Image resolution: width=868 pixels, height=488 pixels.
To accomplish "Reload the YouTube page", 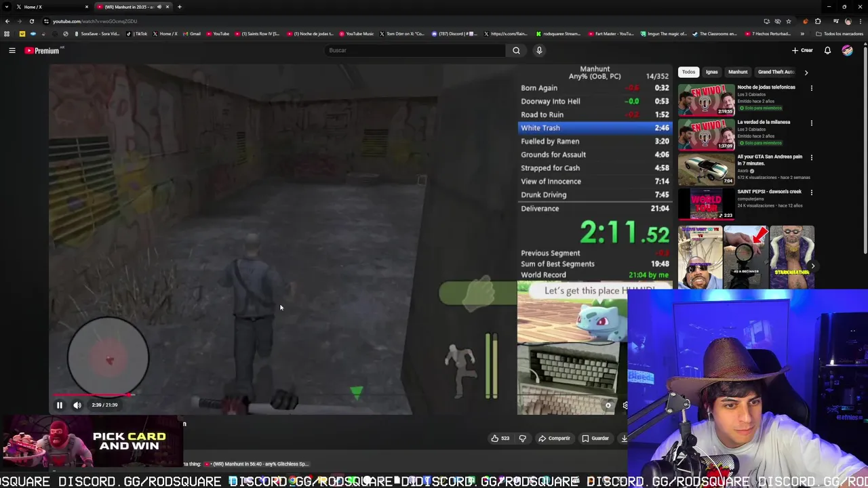I will pos(31,21).
